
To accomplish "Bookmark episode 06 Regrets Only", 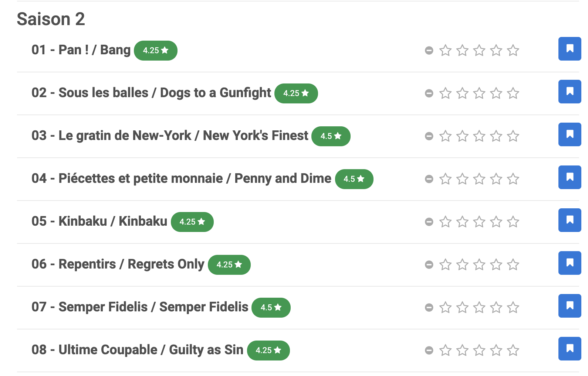I will click(570, 263).
